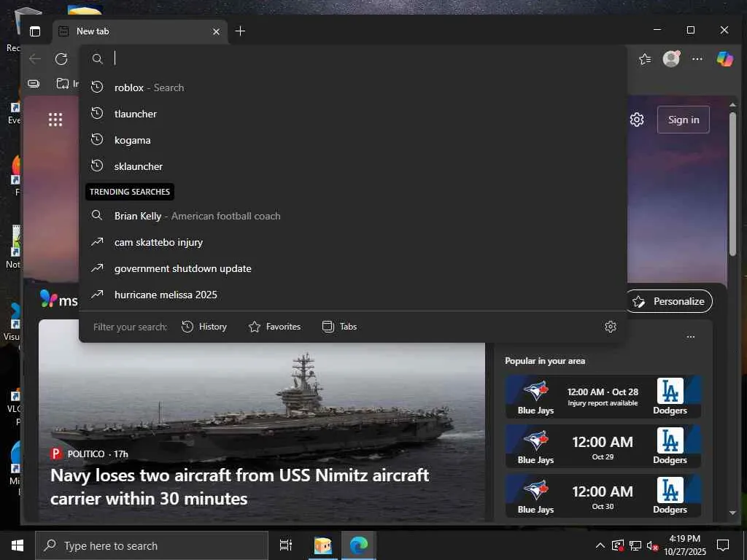This screenshot has width=747, height=560.
Task: Choose hurricane melissa 2025 suggestion
Action: click(x=352, y=295)
